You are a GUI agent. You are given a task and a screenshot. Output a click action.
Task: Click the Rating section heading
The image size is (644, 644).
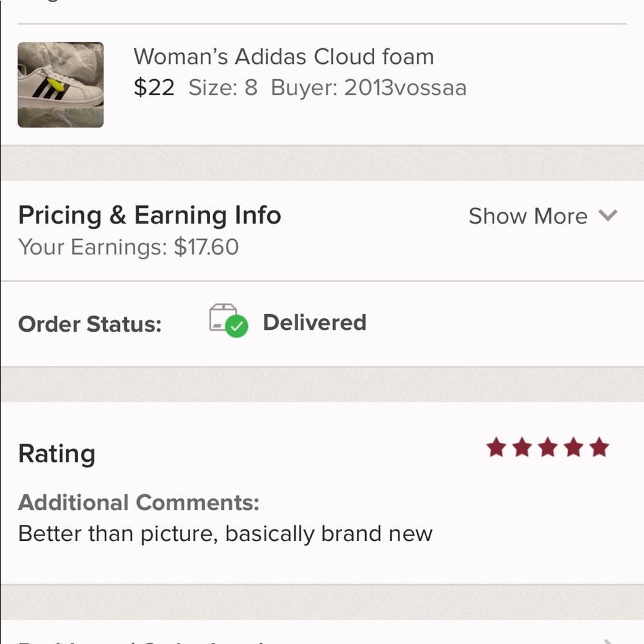click(57, 453)
